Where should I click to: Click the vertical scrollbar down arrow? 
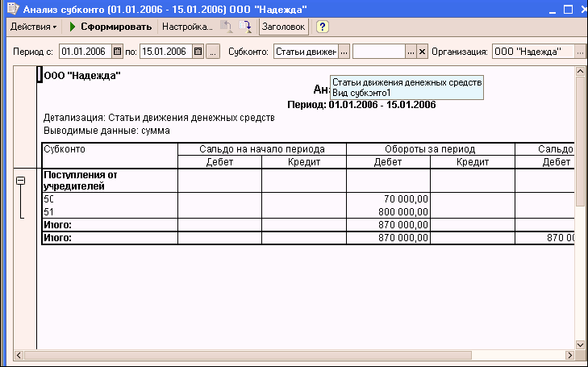[580, 343]
